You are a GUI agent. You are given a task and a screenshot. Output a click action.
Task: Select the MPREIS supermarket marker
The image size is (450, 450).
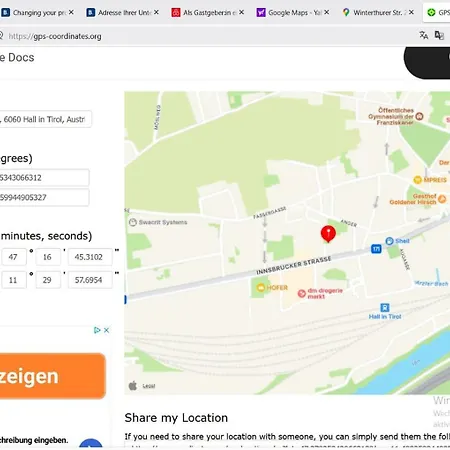[x=417, y=180]
